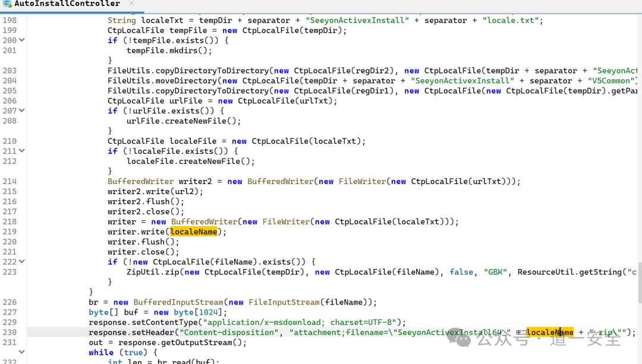Click line number 219 in gutter
Image resolution: width=642 pixels, height=364 pixels.
(10, 232)
